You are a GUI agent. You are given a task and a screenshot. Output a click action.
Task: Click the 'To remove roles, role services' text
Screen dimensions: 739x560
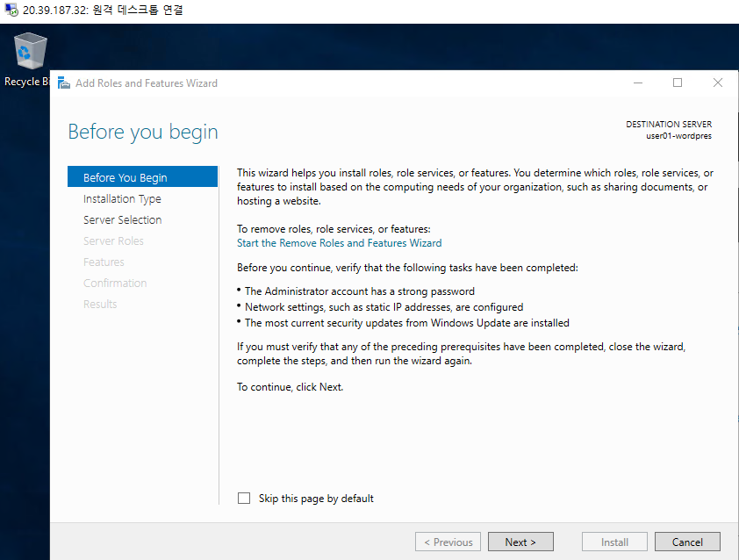click(334, 229)
